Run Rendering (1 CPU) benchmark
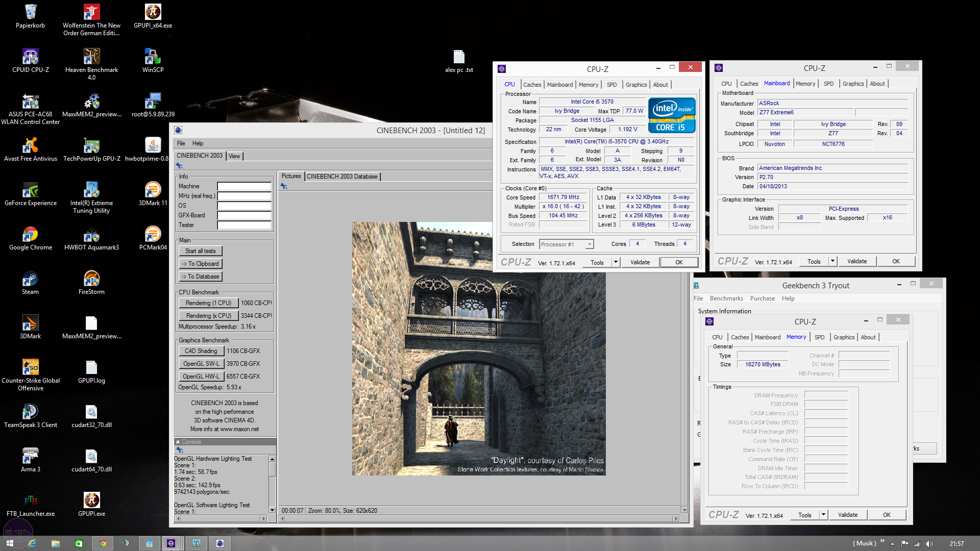 pos(208,303)
